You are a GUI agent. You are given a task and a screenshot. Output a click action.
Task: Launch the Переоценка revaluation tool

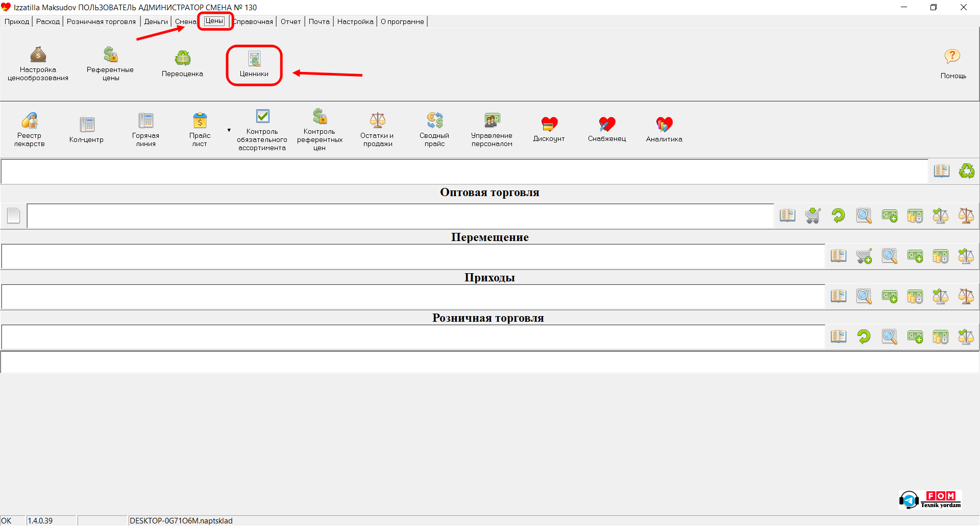click(x=182, y=64)
